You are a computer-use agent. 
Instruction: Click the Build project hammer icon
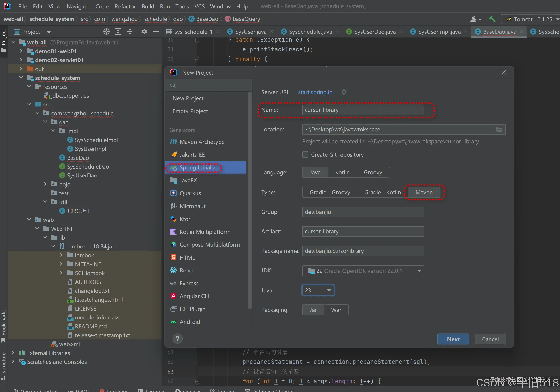(492, 19)
